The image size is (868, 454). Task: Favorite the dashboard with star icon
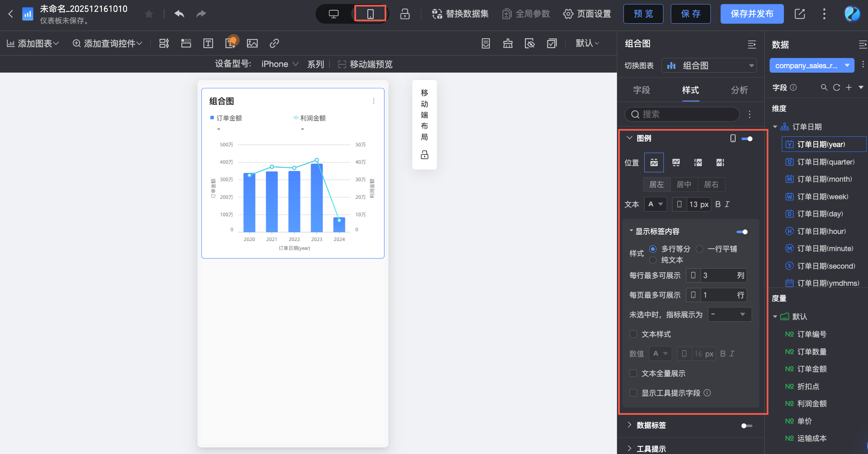(149, 14)
